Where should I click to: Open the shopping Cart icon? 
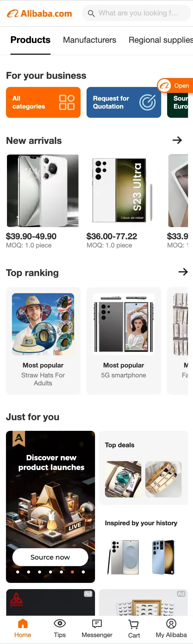pos(134,624)
